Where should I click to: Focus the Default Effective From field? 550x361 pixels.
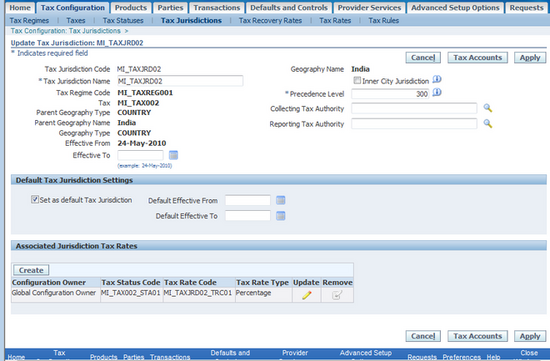coord(248,200)
